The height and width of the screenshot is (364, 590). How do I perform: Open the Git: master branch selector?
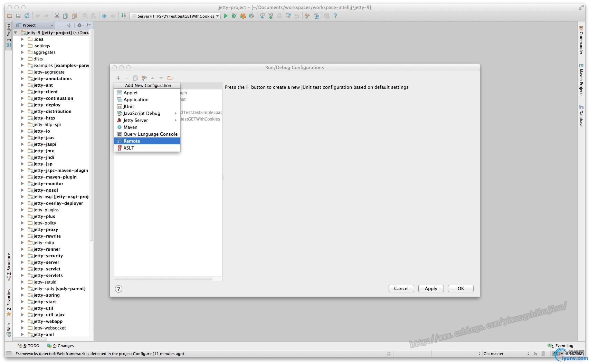pos(506,354)
